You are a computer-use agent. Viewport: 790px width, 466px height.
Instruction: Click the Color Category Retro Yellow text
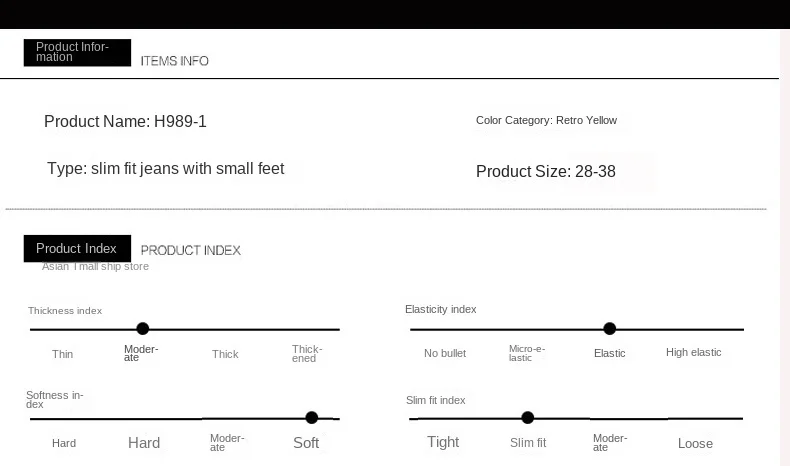(546, 120)
